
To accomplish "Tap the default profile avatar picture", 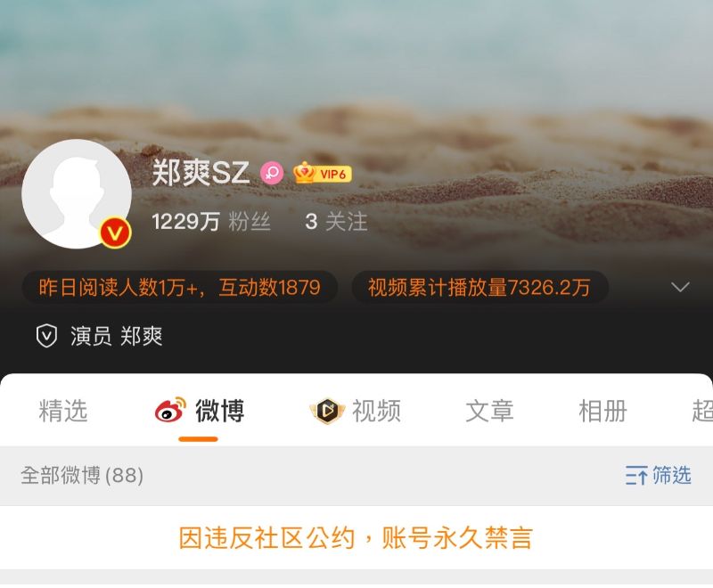I will click(x=77, y=194).
